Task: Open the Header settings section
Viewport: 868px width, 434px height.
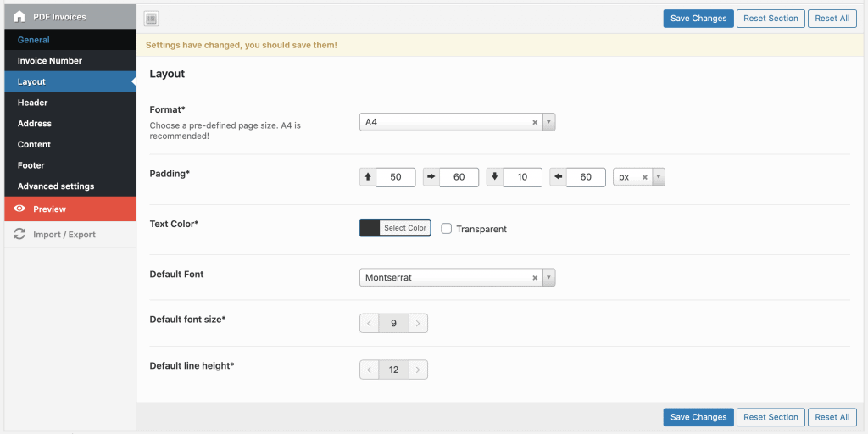Action: pos(32,103)
